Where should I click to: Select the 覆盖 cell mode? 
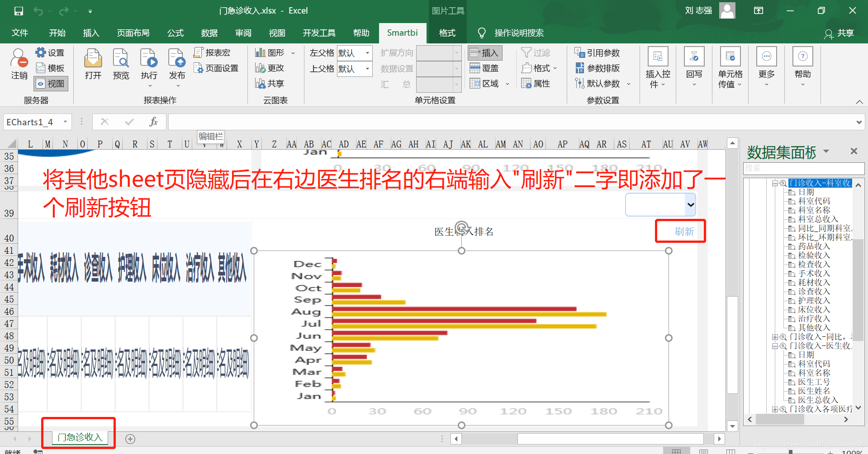coord(484,68)
